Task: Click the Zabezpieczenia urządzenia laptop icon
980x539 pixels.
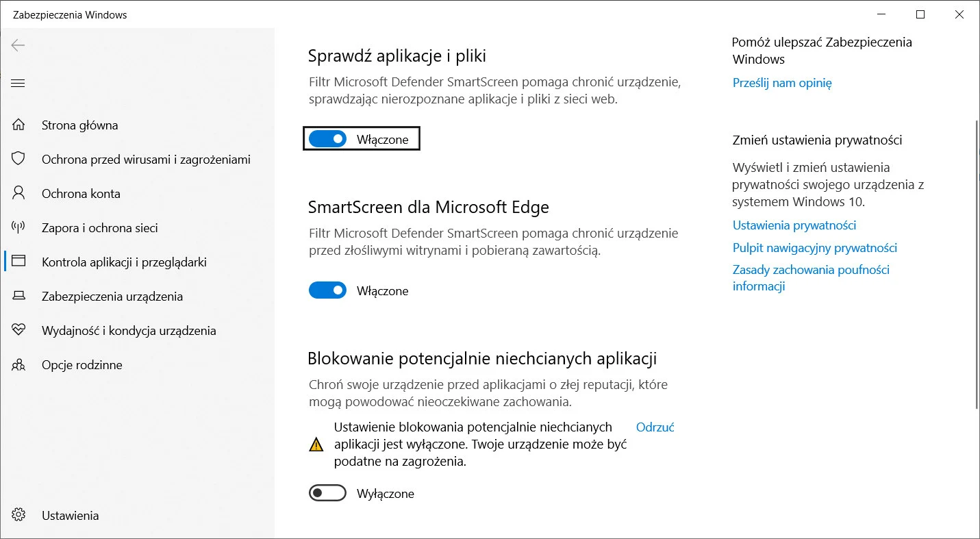Action: click(18, 296)
